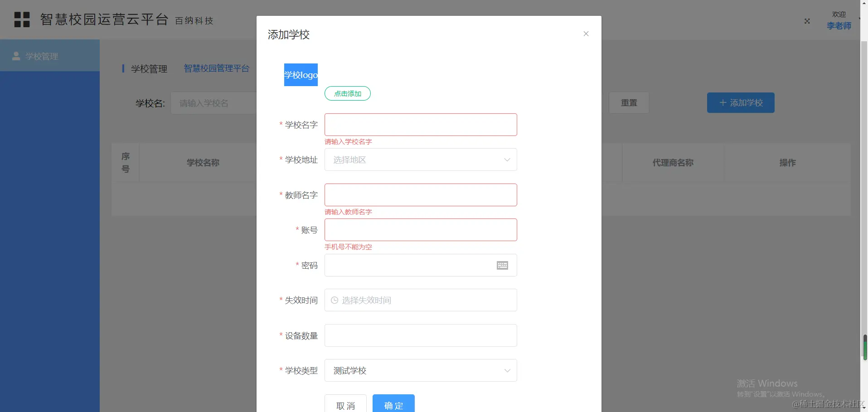Focus the 密码 input field

point(421,265)
